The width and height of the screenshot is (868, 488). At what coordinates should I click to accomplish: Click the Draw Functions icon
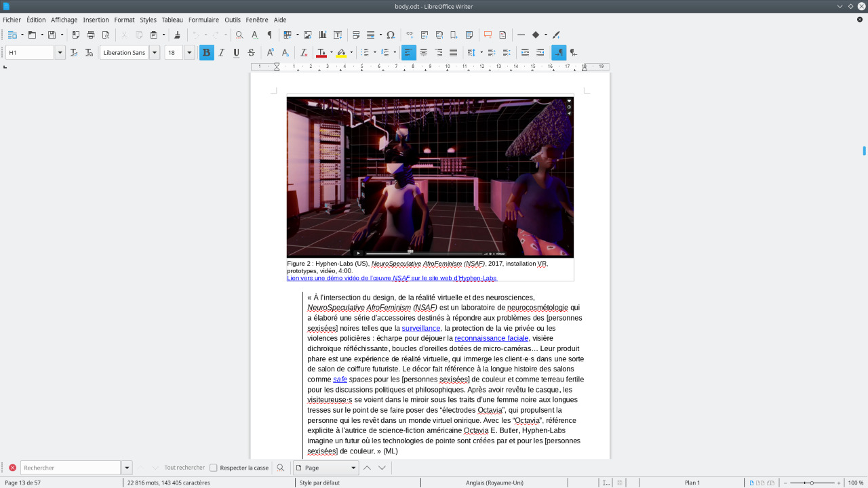tap(556, 35)
